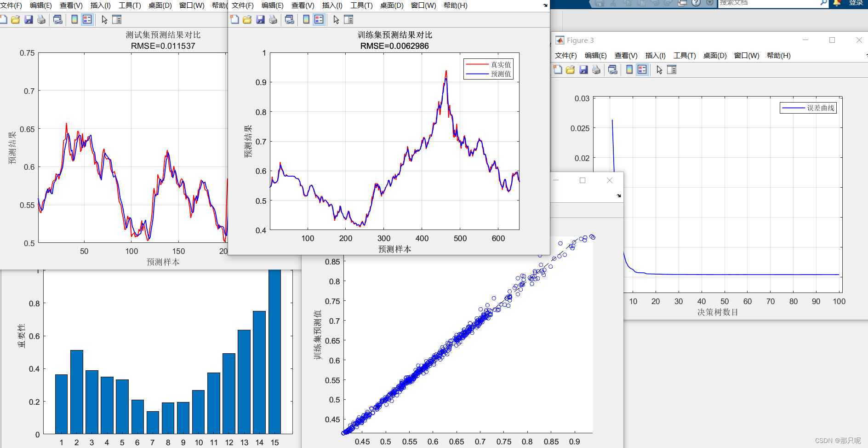Viewport: 868px width, 448px height.
Task: Click 登录 sign-in button
Action: click(x=856, y=3)
